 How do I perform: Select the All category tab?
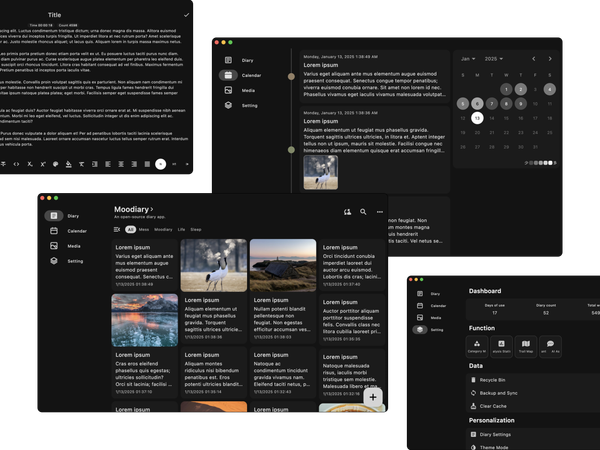tap(130, 230)
